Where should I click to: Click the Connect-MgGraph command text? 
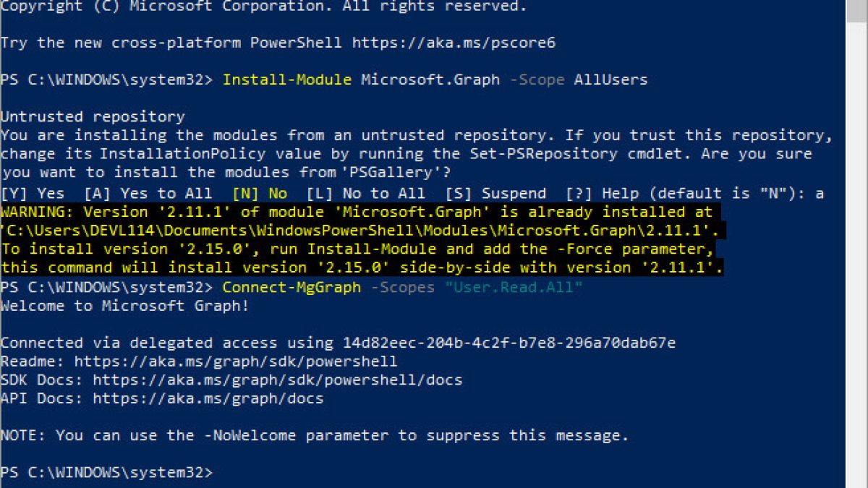pyautogui.click(x=292, y=287)
